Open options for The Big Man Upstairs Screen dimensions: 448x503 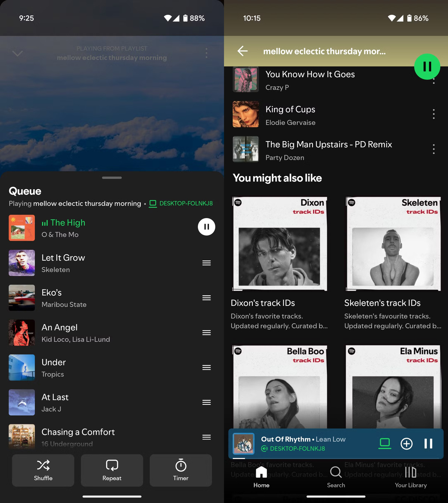(433, 149)
